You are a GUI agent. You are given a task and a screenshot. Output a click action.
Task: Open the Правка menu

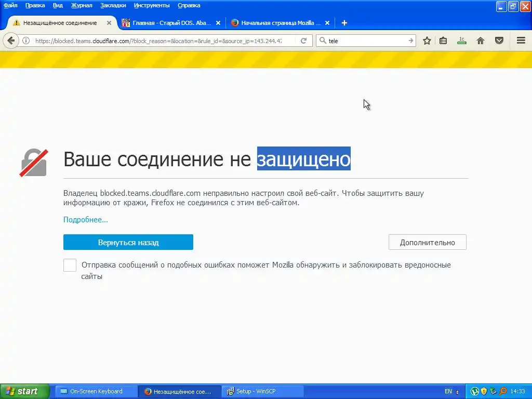[x=35, y=5]
